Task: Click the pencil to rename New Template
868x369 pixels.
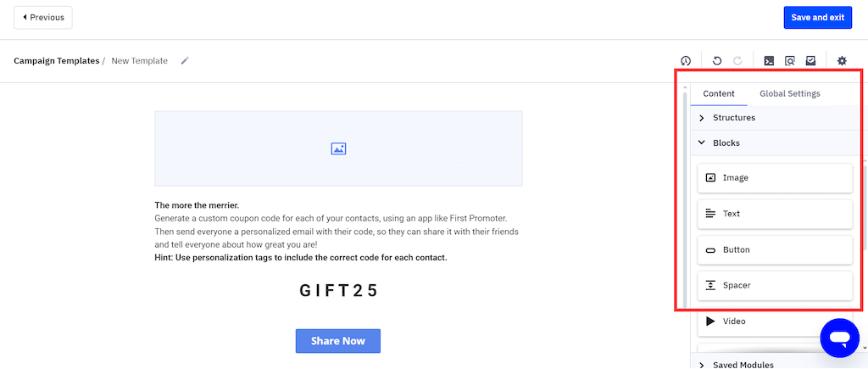Action: tap(185, 61)
